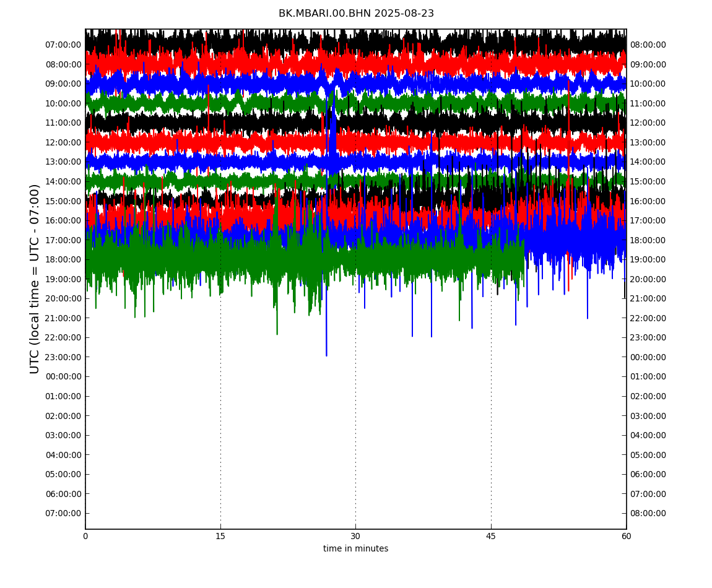
Task: Click right-axis time label 23:00:00
Action: coord(648,338)
